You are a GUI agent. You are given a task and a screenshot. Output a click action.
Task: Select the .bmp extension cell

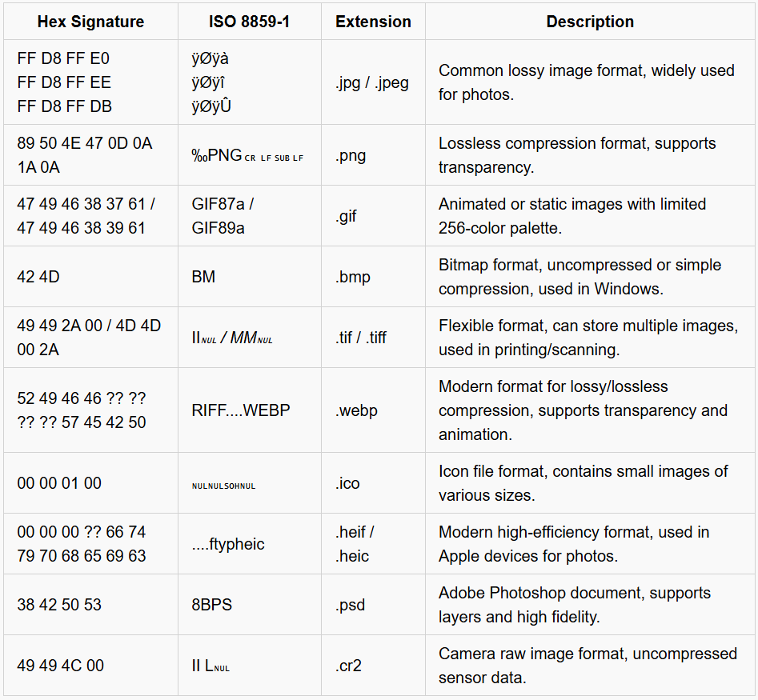(353, 277)
